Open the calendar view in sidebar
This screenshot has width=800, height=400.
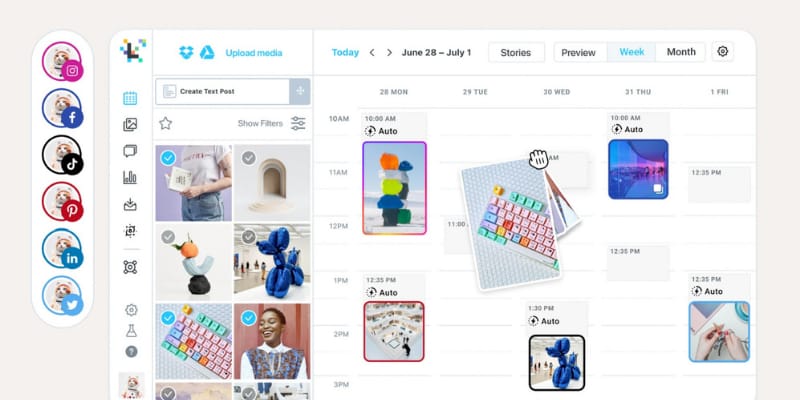coord(130,98)
